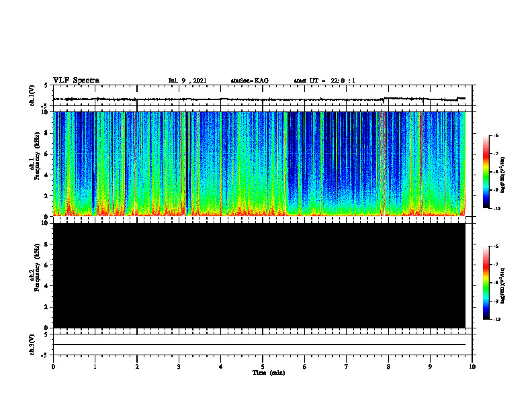The image size is (532, 411).
Task: Click the "1" tick on the time axis
Action: tap(95, 367)
